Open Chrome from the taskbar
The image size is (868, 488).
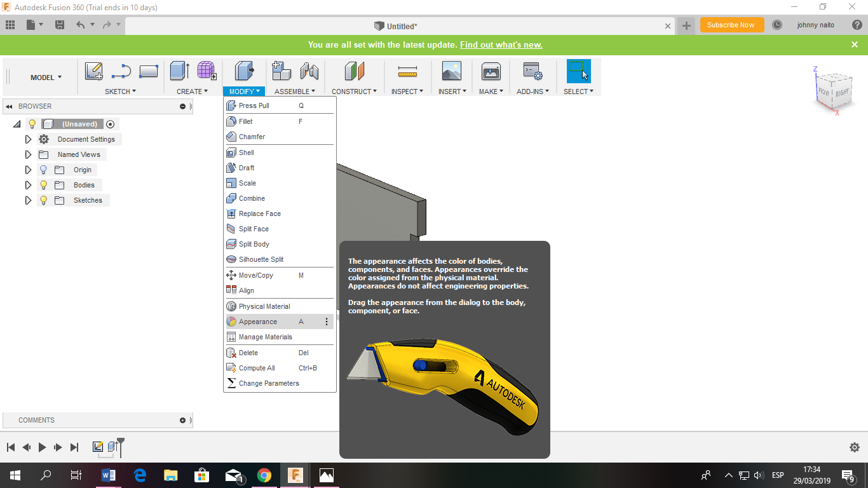(x=264, y=475)
